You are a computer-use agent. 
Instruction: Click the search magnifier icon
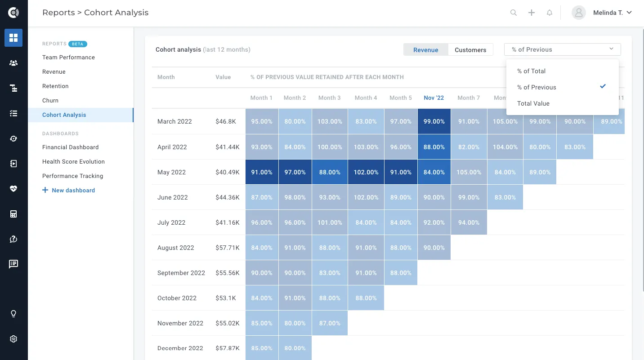[x=514, y=13]
